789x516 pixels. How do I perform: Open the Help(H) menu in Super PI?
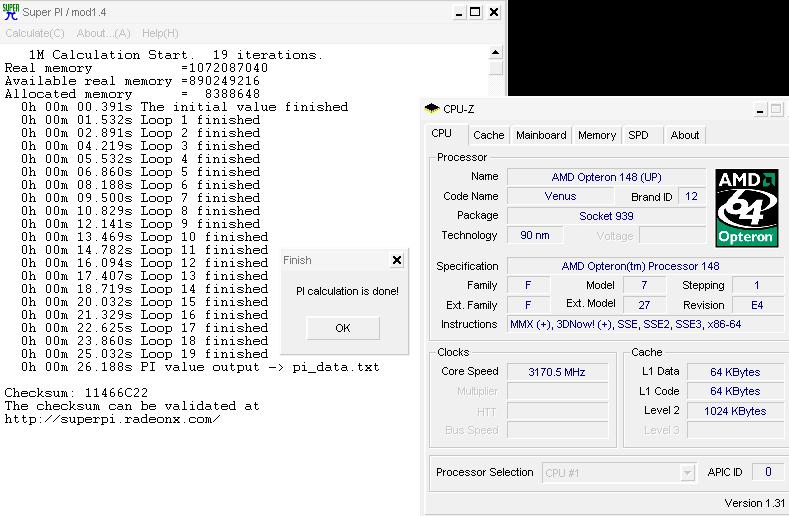pos(160,33)
